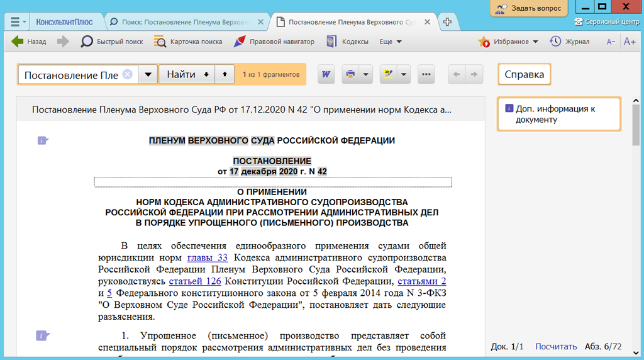Open the link to article 5
Screen dimensions: 644x360
tap(109, 293)
